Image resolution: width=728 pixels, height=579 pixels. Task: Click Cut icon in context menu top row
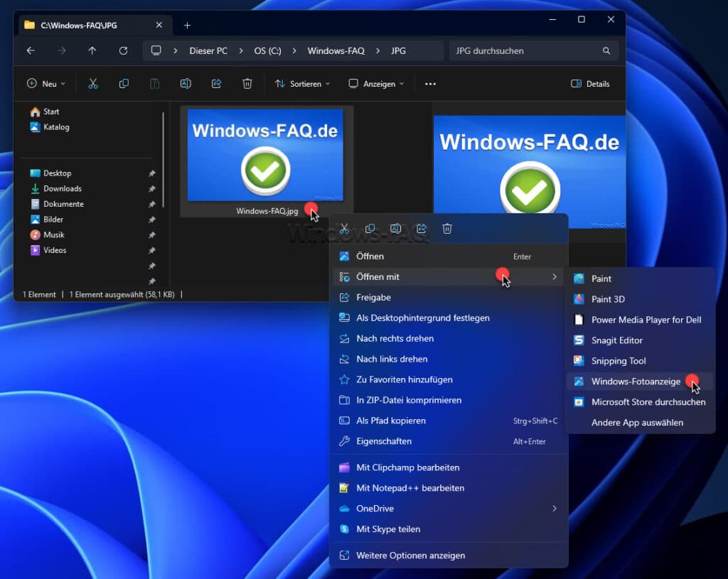344,228
